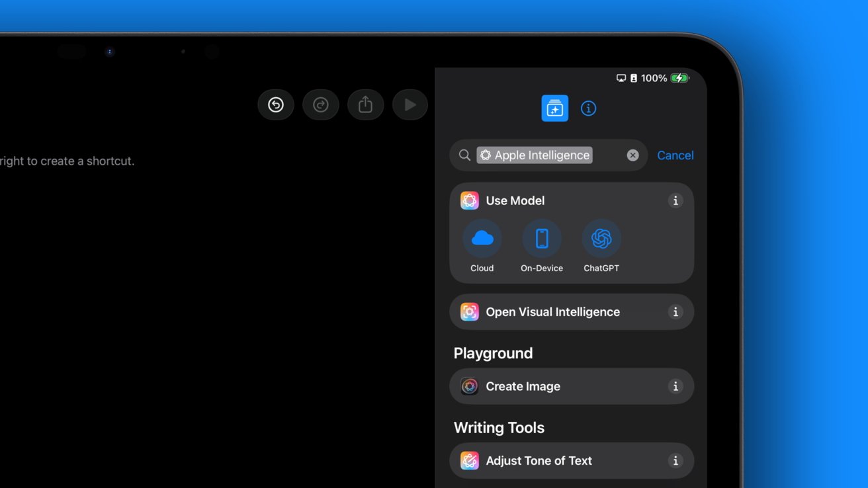Image resolution: width=868 pixels, height=488 pixels.
Task: Choose the On-Device model option
Action: click(542, 246)
